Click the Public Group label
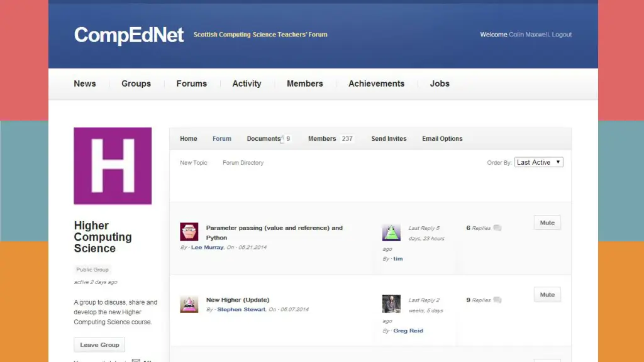This screenshot has height=362, width=644. coord(92,270)
